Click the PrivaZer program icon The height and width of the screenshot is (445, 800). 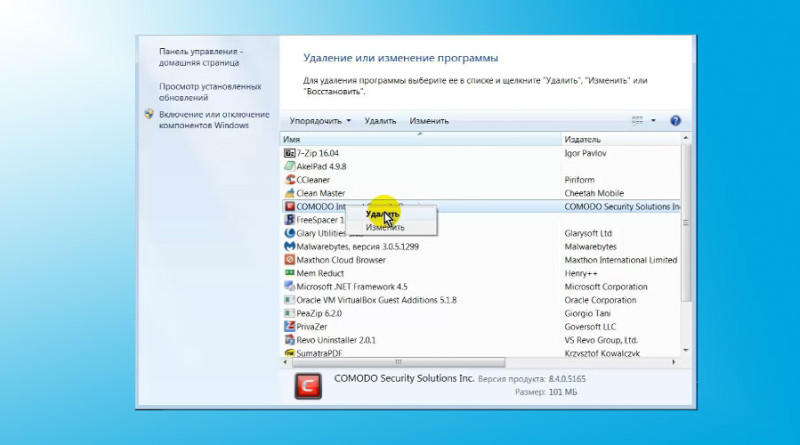point(289,327)
